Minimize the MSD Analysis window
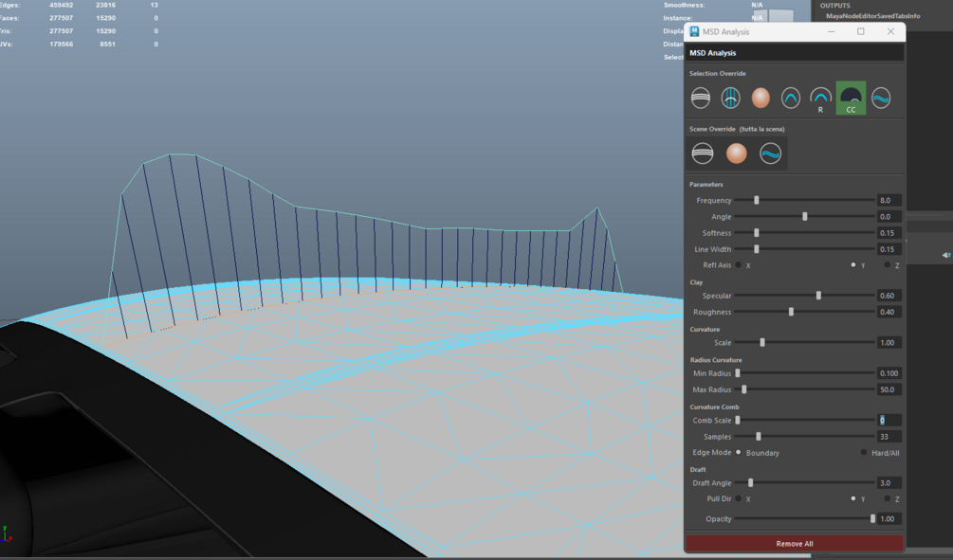 [831, 31]
